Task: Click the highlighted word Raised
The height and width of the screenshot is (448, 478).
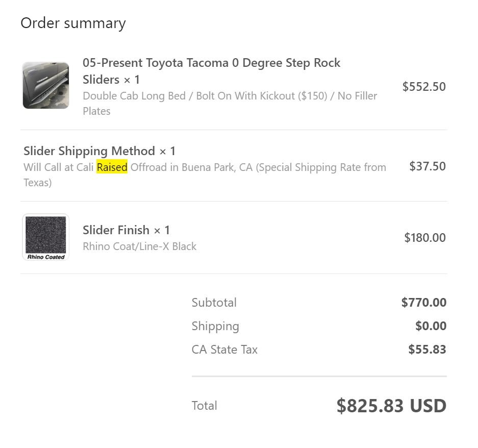Action: [112, 167]
